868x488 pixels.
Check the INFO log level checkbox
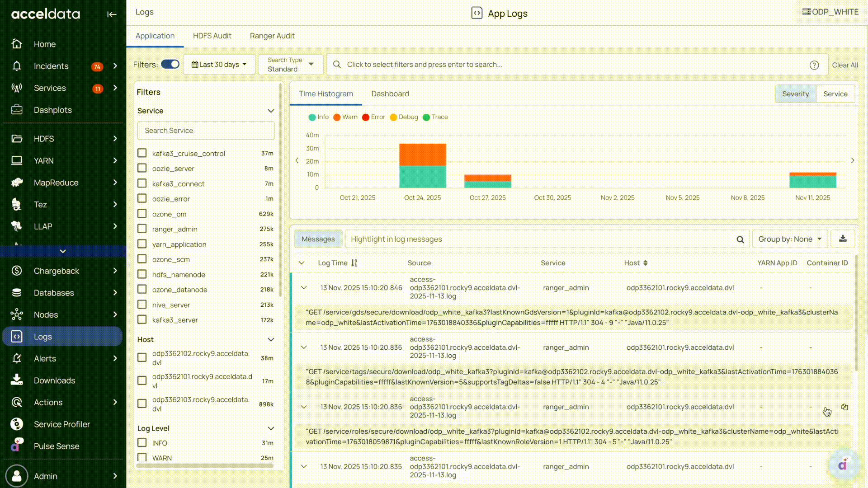[x=142, y=442]
